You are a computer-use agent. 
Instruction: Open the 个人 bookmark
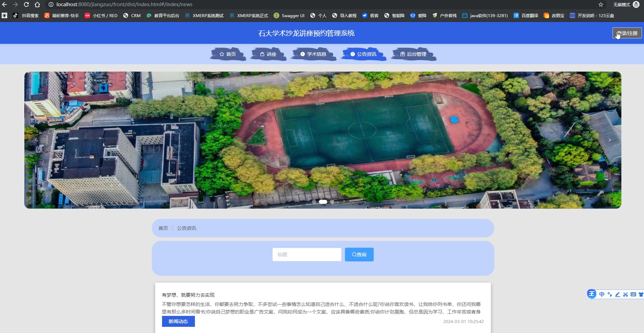tap(318, 15)
